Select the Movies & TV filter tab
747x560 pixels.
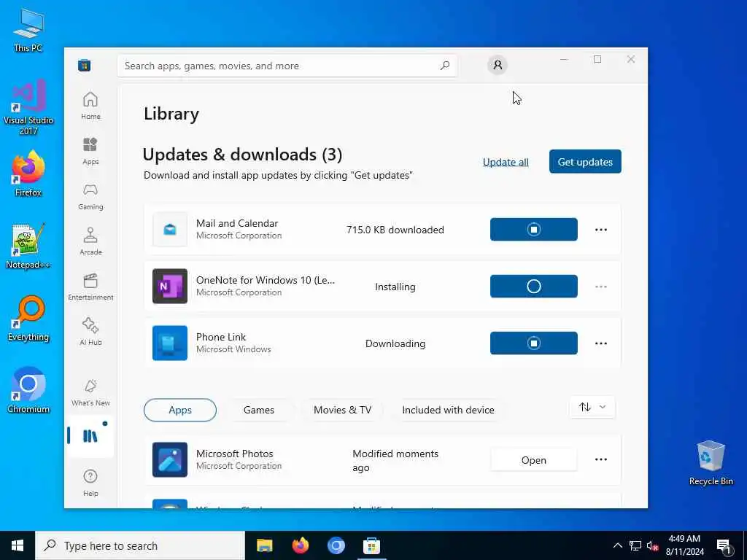click(x=343, y=410)
